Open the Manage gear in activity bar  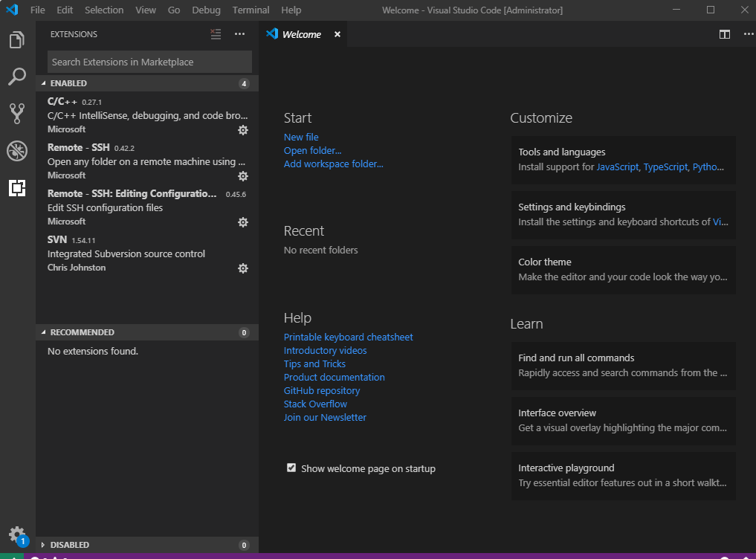(x=17, y=535)
